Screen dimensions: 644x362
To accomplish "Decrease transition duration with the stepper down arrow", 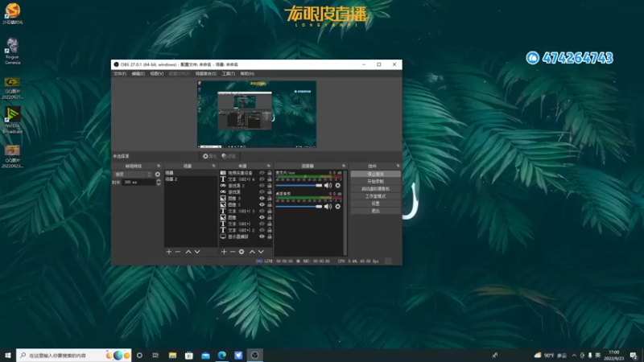I will pyautogui.click(x=159, y=184).
